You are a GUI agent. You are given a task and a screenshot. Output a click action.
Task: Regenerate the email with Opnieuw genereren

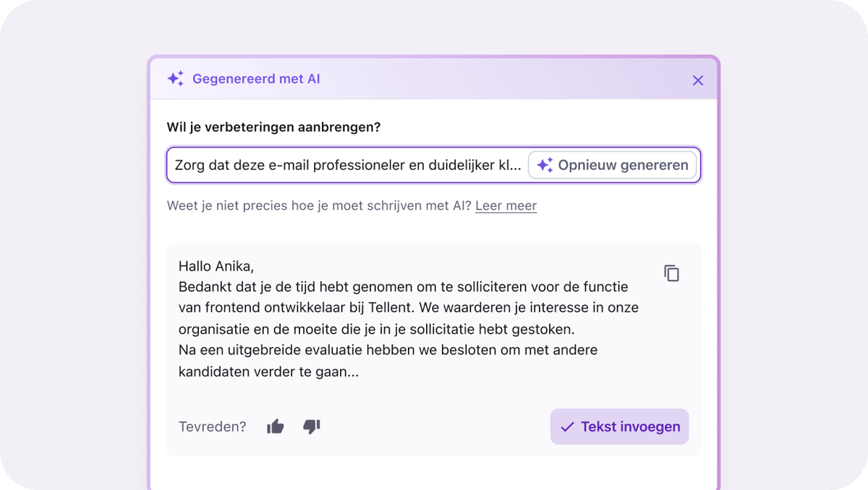[x=612, y=164]
